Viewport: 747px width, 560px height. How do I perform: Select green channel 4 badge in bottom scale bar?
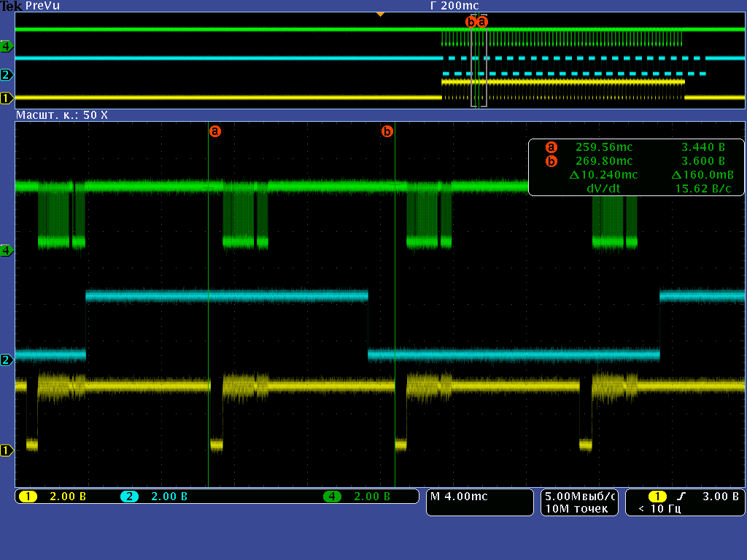(333, 497)
